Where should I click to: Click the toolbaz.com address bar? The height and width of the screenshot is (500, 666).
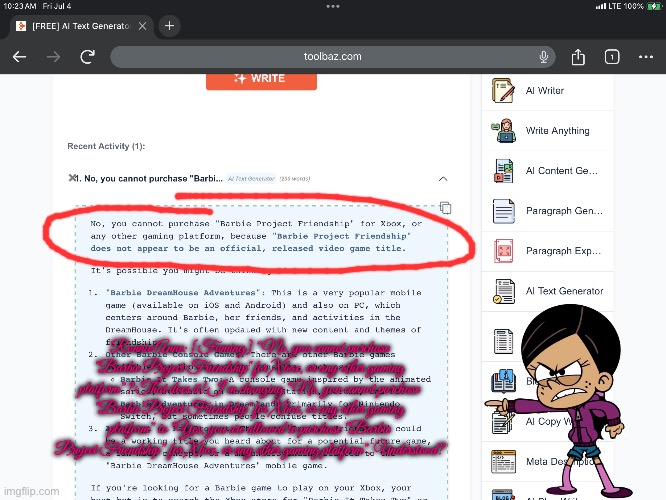(333, 56)
